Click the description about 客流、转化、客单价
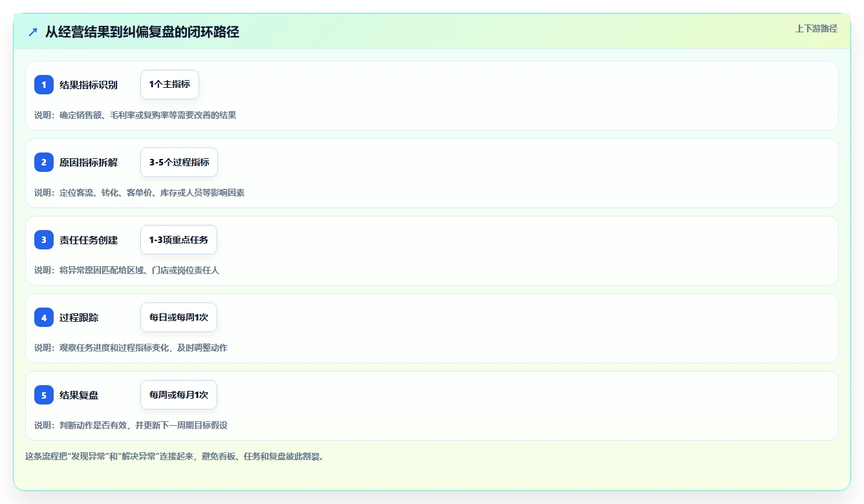 coord(139,193)
